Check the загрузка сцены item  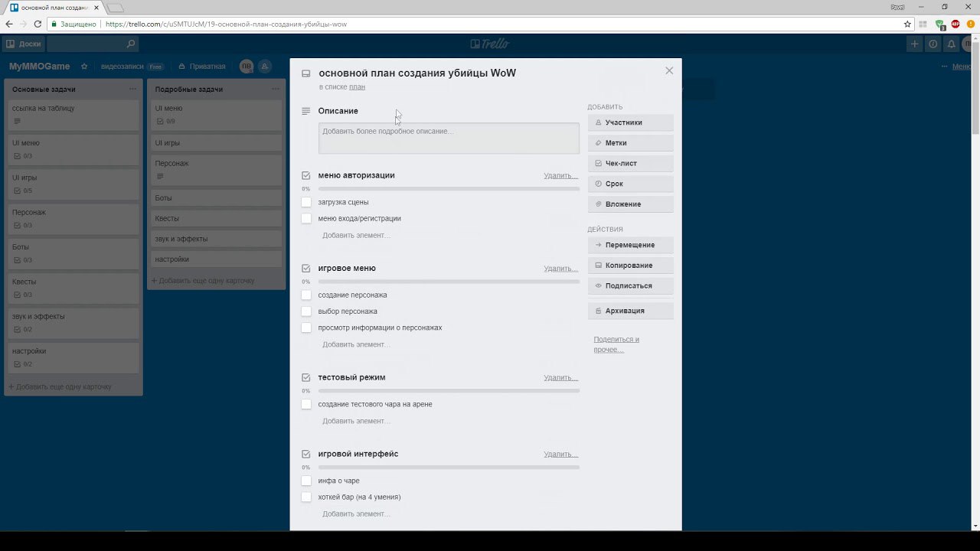click(306, 202)
